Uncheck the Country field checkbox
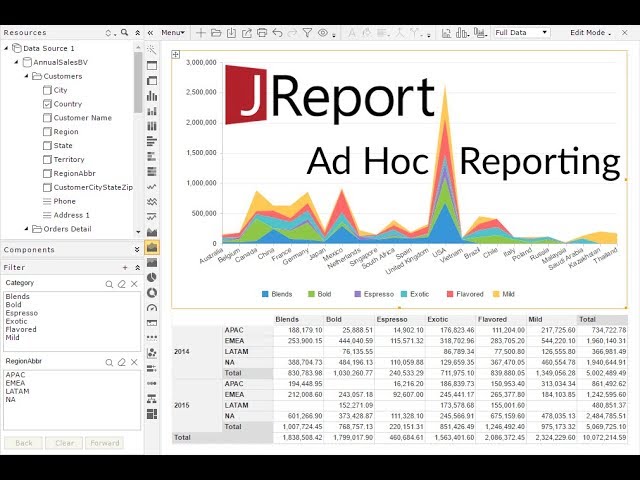The image size is (640, 480). (47, 104)
